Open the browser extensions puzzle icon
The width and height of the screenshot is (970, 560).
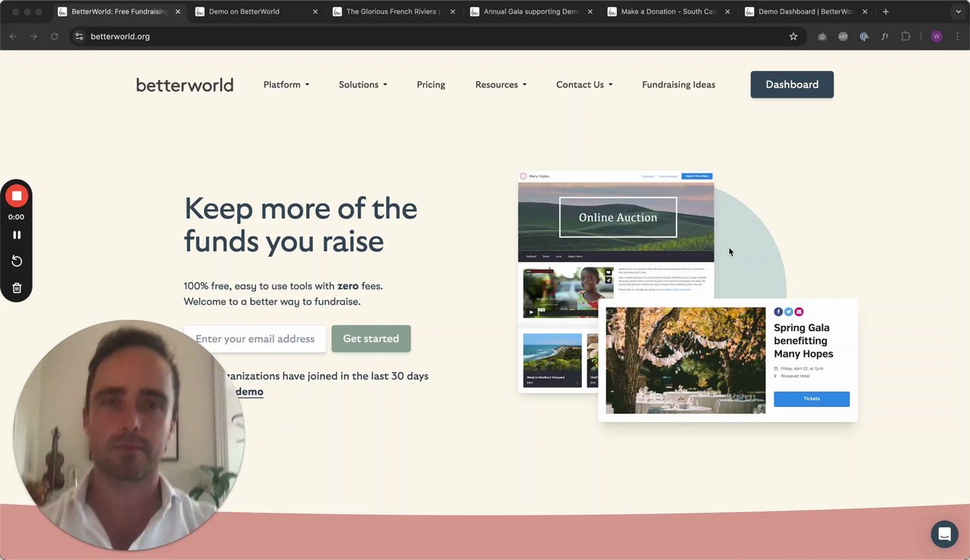point(906,36)
